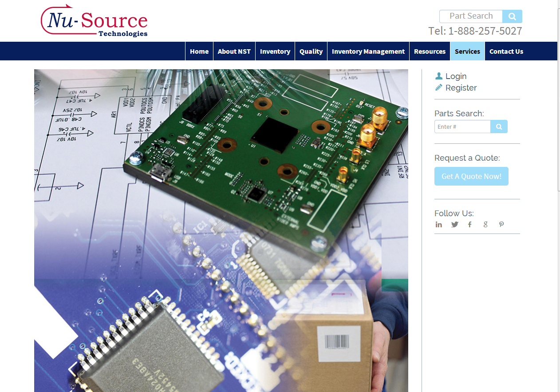The image size is (560, 392).
Task: Open the About NST menu
Action: pyautogui.click(x=234, y=51)
